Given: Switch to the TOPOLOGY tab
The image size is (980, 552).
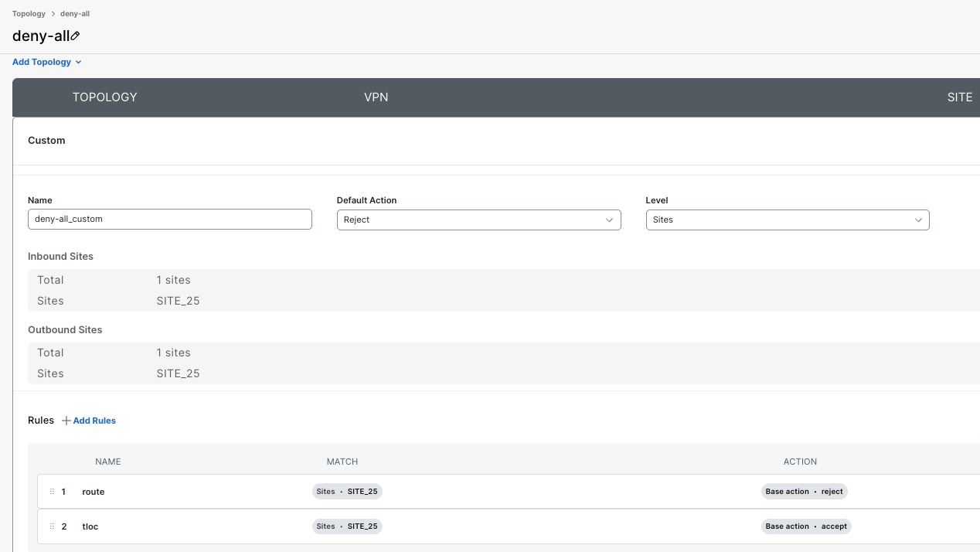Looking at the screenshot, I should click(104, 97).
